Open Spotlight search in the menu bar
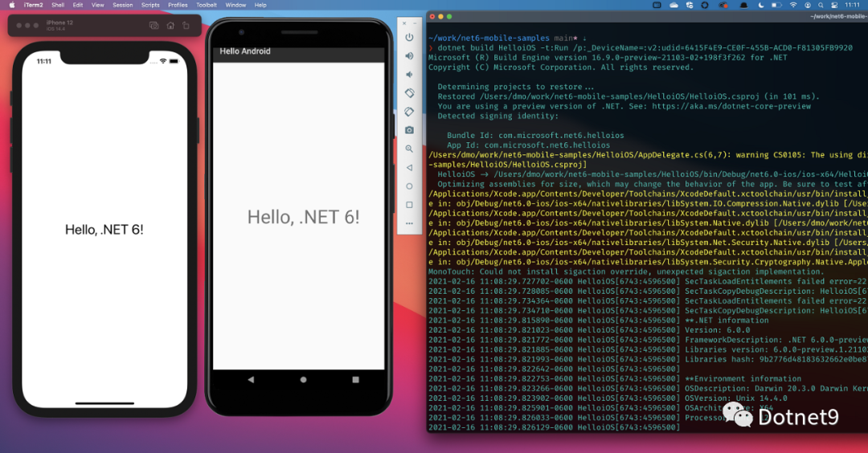 [x=821, y=5]
